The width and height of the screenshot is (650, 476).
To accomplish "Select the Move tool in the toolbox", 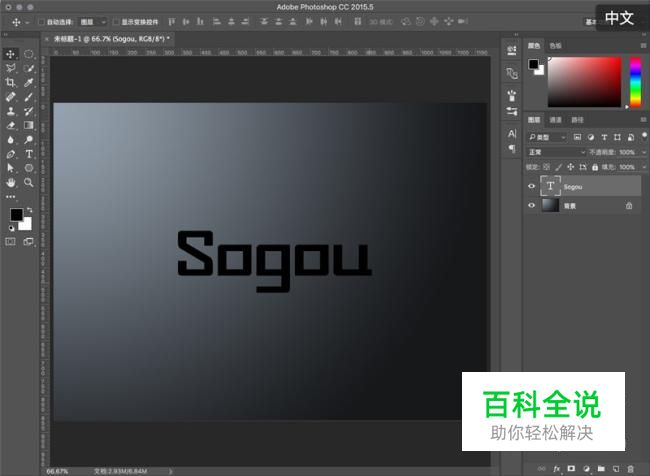I will pyautogui.click(x=10, y=54).
